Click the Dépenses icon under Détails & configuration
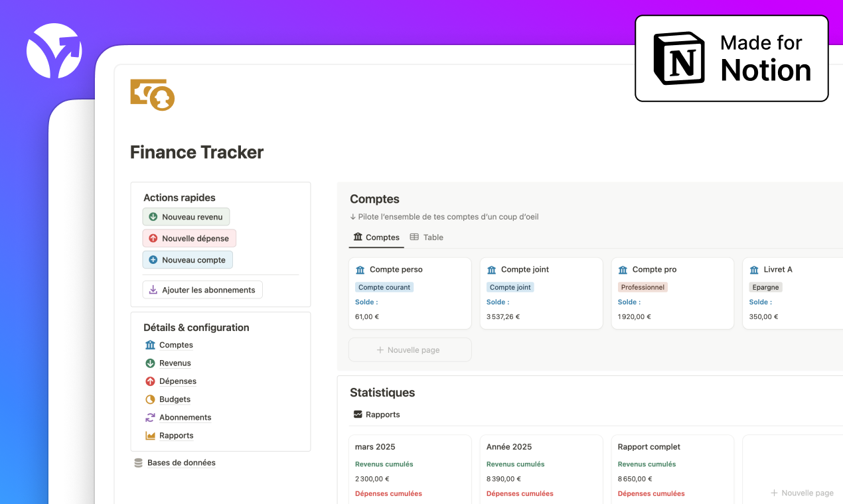The height and width of the screenshot is (504, 843). pyautogui.click(x=149, y=381)
